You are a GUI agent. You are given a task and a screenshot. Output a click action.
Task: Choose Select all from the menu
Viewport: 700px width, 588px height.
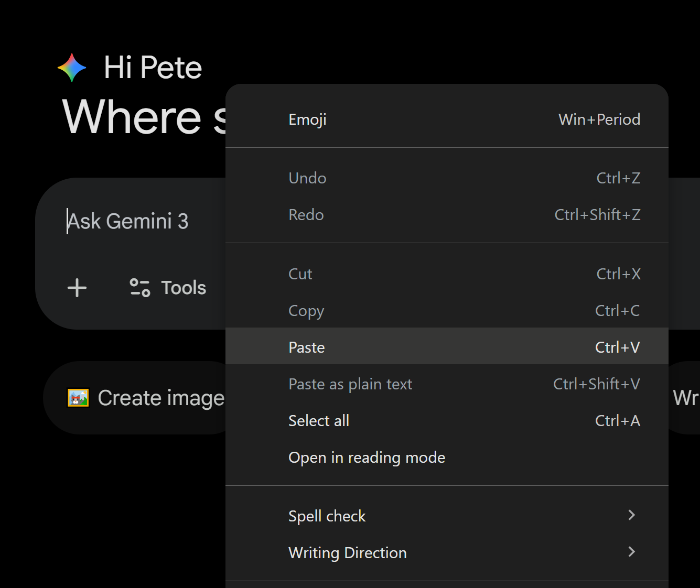319,421
